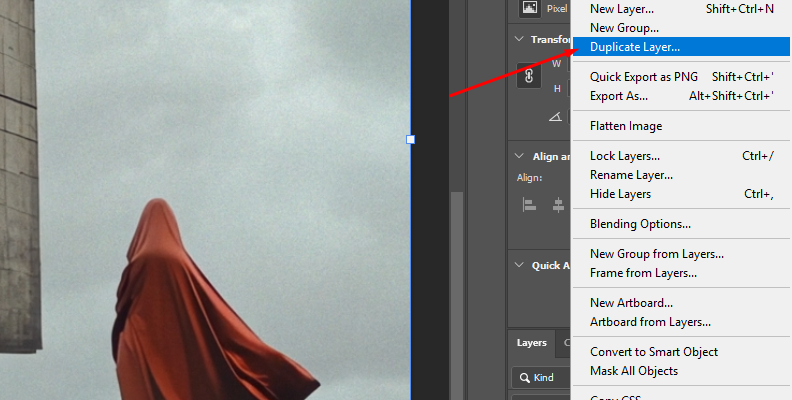This screenshot has width=792, height=400.
Task: Switch to the Layers tab
Action: pyautogui.click(x=531, y=342)
